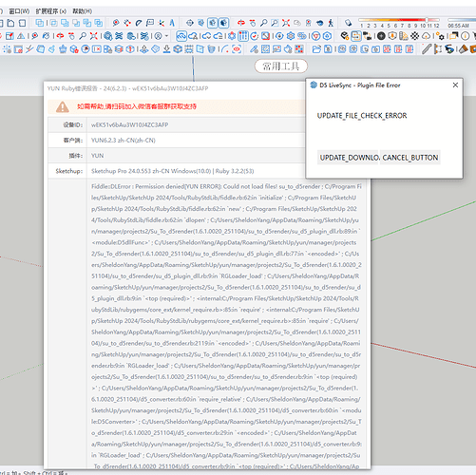Click the Fiddle::DLError stack trace text

tap(226, 326)
